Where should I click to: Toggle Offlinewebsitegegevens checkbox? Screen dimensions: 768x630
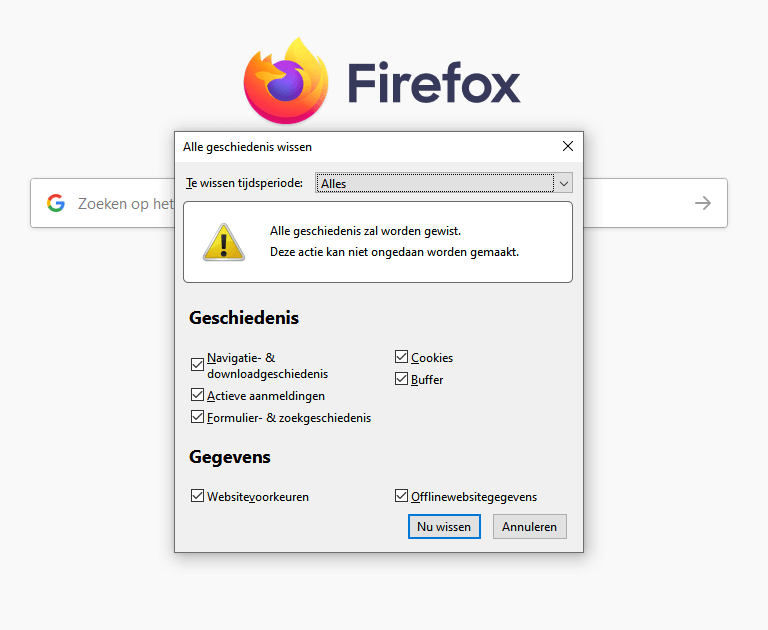(x=401, y=496)
